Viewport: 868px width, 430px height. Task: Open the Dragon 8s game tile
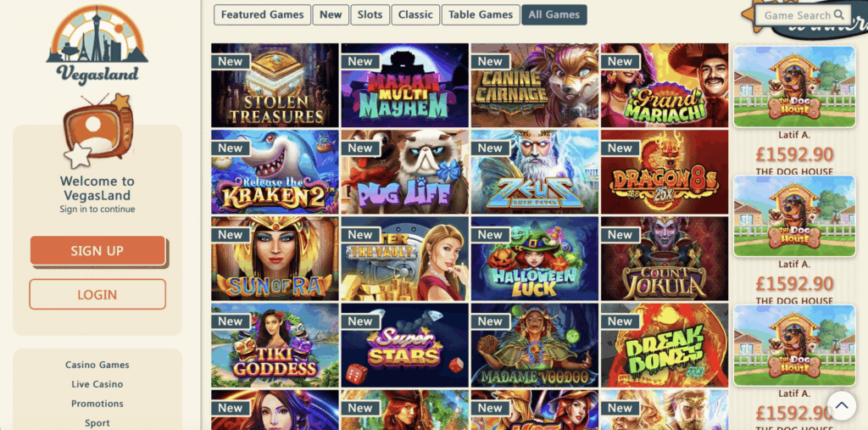665,172
